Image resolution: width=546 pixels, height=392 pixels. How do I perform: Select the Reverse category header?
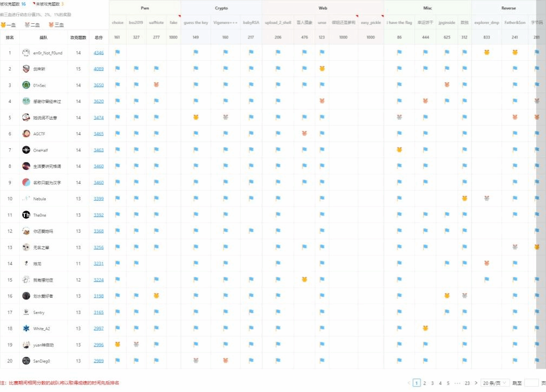pyautogui.click(x=509, y=8)
